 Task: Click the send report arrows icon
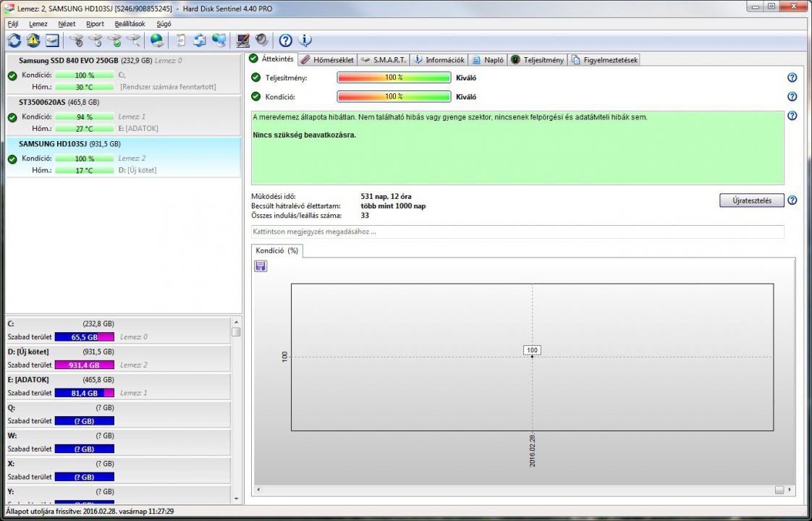pyautogui.click(x=199, y=41)
